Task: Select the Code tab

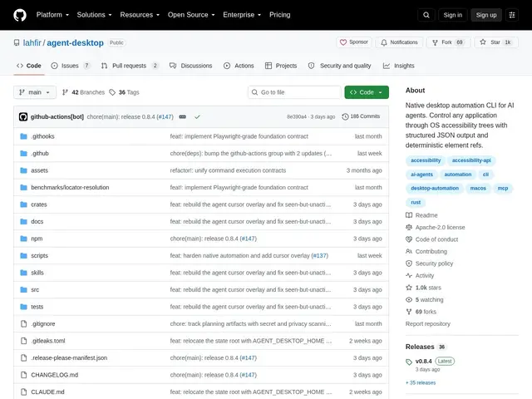Action: (29, 66)
